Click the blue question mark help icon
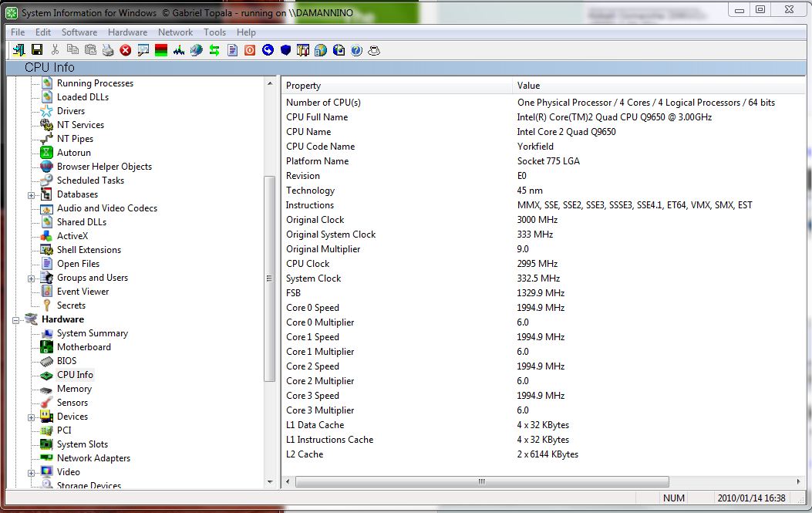Screen dimensions: 812x513 356,50
